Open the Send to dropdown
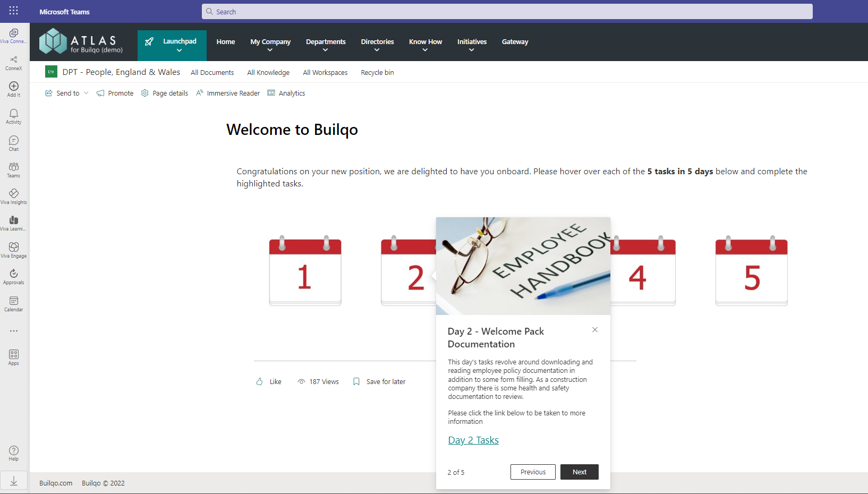This screenshot has height=494, width=868. (x=67, y=93)
